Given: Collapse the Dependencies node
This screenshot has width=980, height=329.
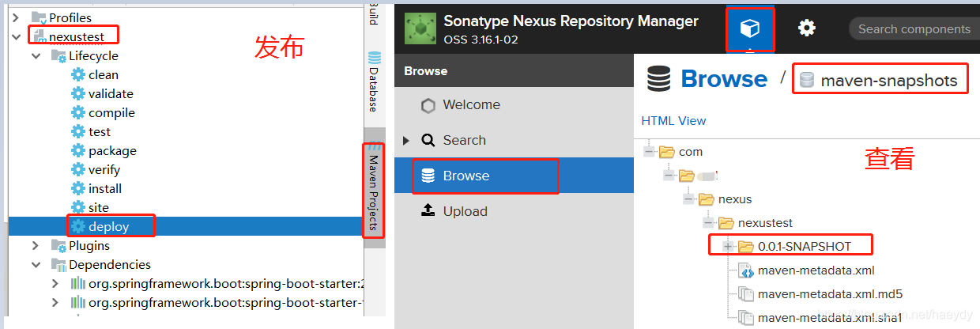Looking at the screenshot, I should point(36,264).
